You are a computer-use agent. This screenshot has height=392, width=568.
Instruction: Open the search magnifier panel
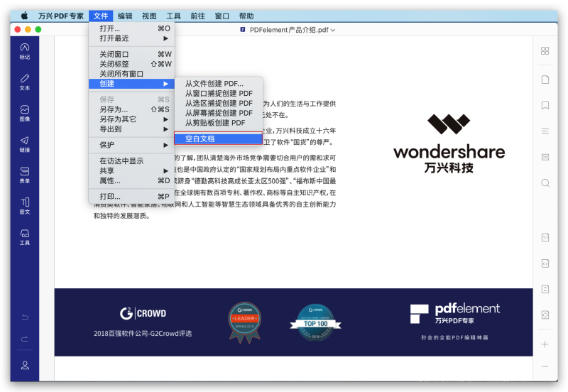click(x=545, y=183)
